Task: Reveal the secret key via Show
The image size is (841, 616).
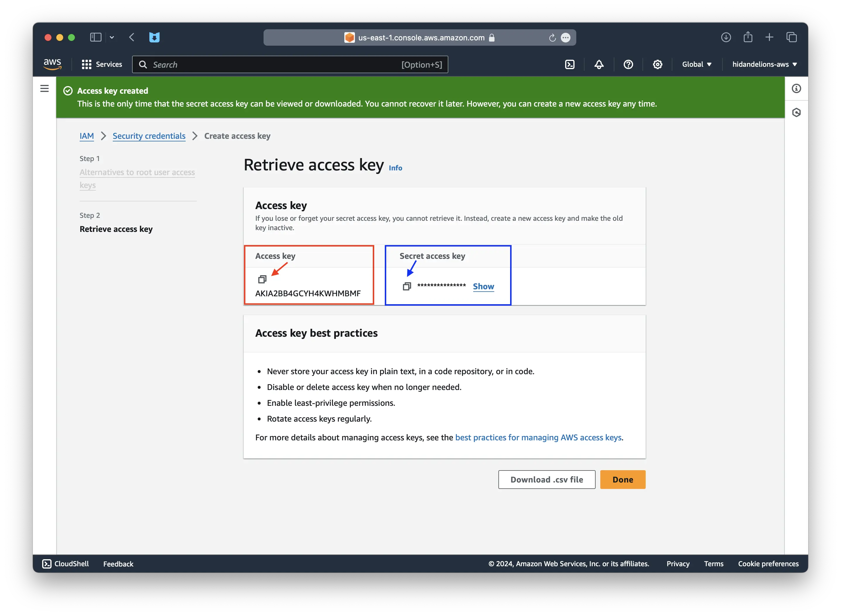Action: [x=483, y=286]
